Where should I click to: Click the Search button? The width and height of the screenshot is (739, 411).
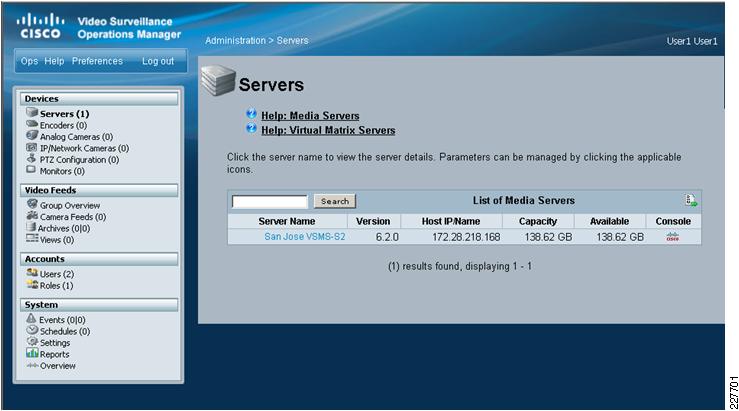pyautogui.click(x=335, y=201)
